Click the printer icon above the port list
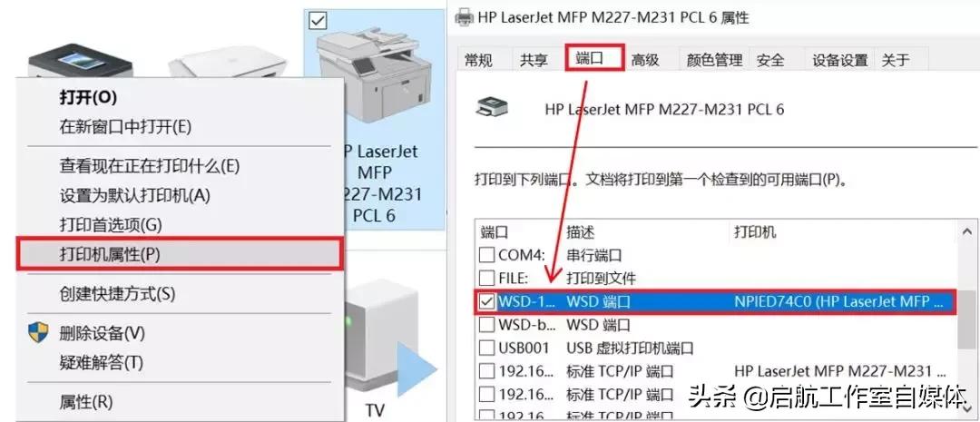This screenshot has height=422, width=980. (492, 107)
